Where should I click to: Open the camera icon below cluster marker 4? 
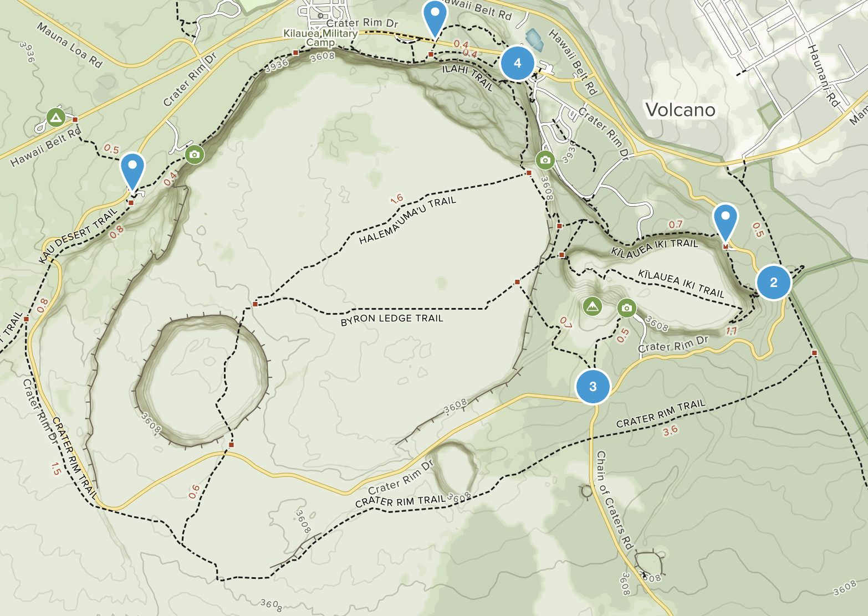pos(545,160)
